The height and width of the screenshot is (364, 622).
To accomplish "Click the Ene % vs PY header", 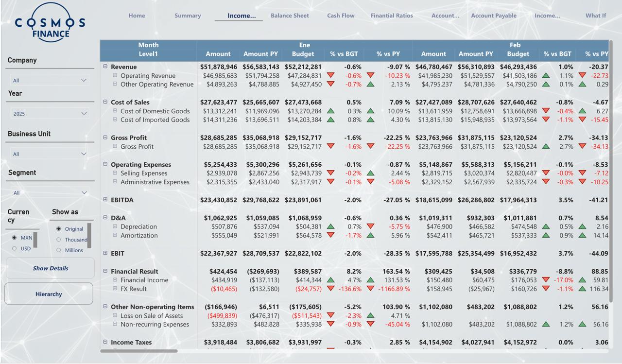I will coord(388,54).
